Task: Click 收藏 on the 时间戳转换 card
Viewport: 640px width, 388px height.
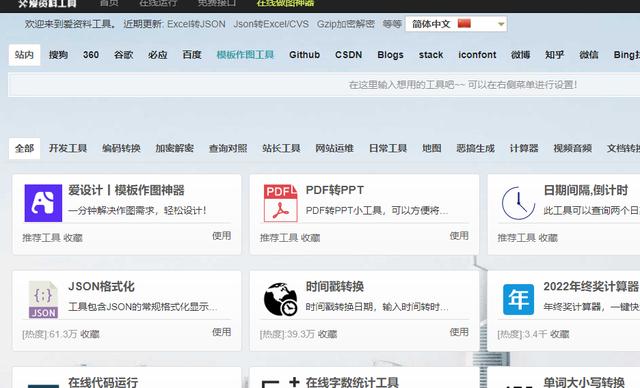Action: 328,335
